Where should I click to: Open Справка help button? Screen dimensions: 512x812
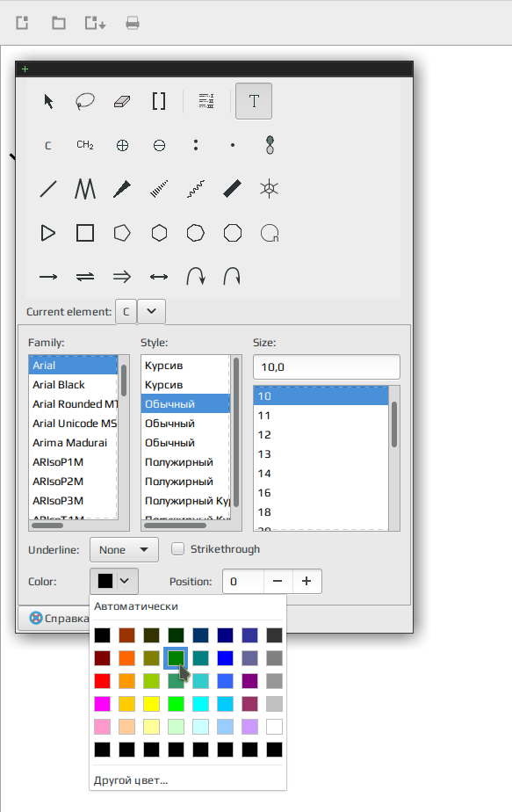click(x=60, y=619)
